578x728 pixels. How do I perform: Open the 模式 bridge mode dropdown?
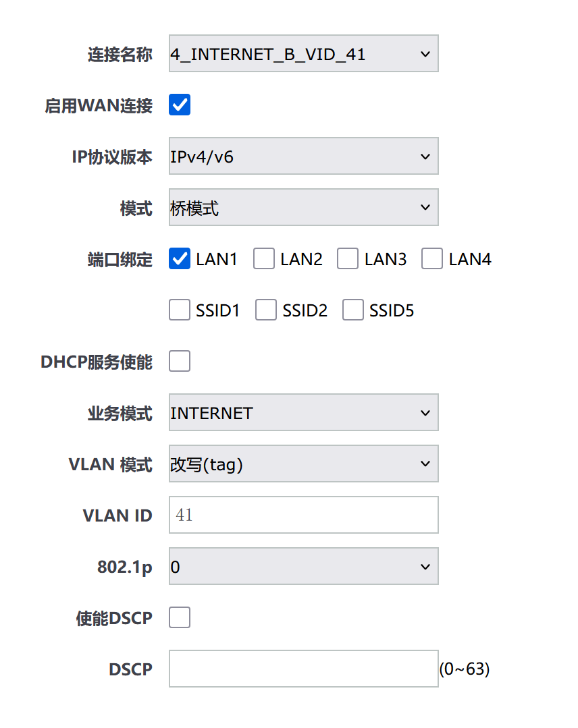tap(303, 208)
